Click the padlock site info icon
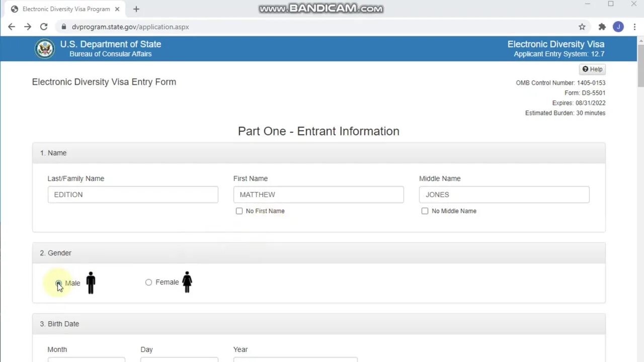This screenshot has width=644, height=362. (x=63, y=27)
